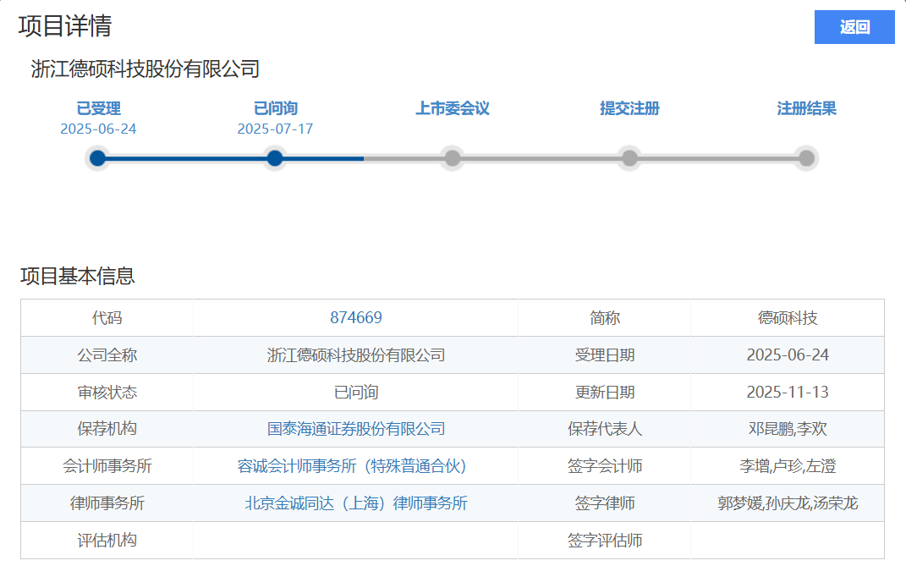Select the 上市委会议 progress step dot
906x588 pixels.
pos(453,158)
